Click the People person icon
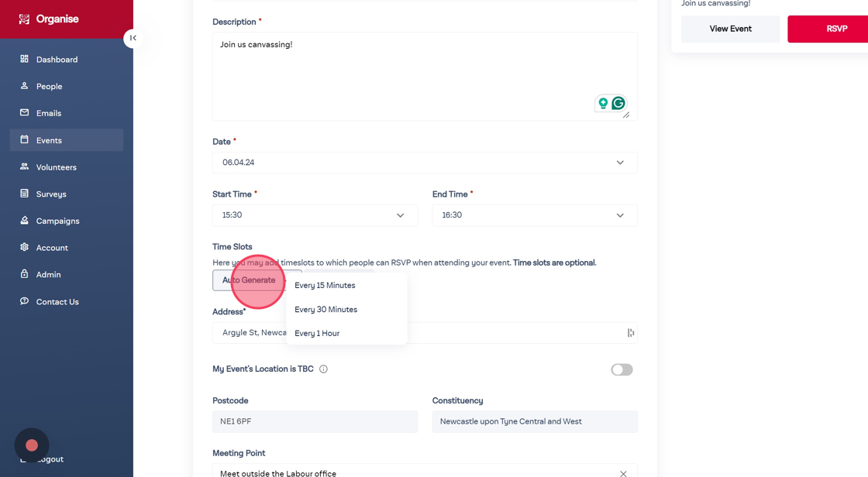 click(x=24, y=86)
